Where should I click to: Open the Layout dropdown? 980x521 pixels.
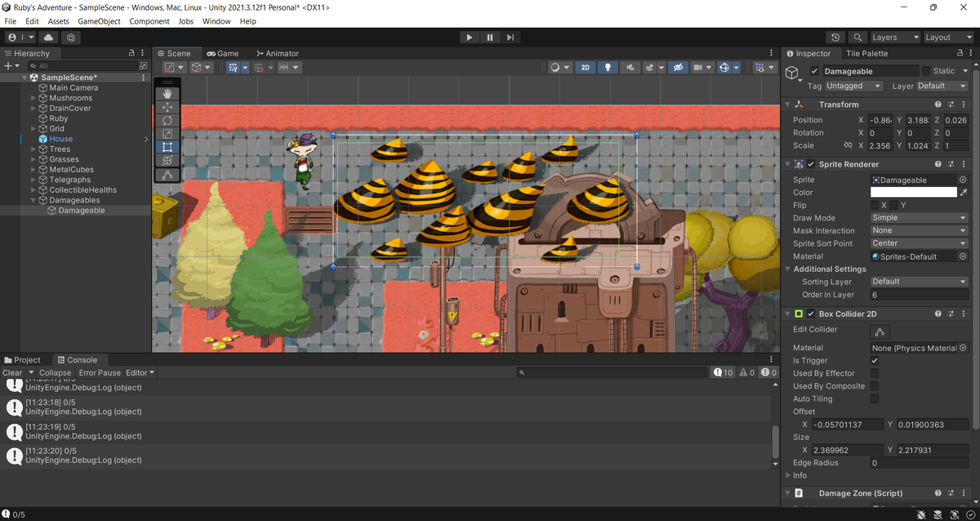948,38
